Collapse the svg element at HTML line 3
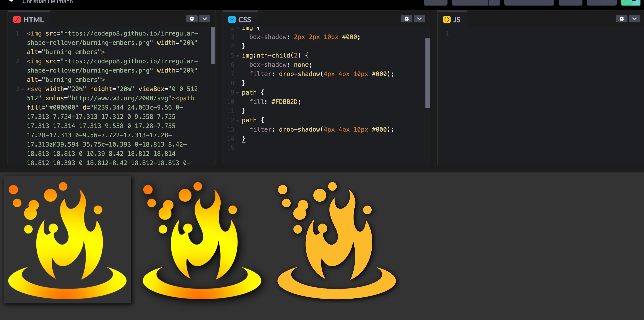 point(23,89)
